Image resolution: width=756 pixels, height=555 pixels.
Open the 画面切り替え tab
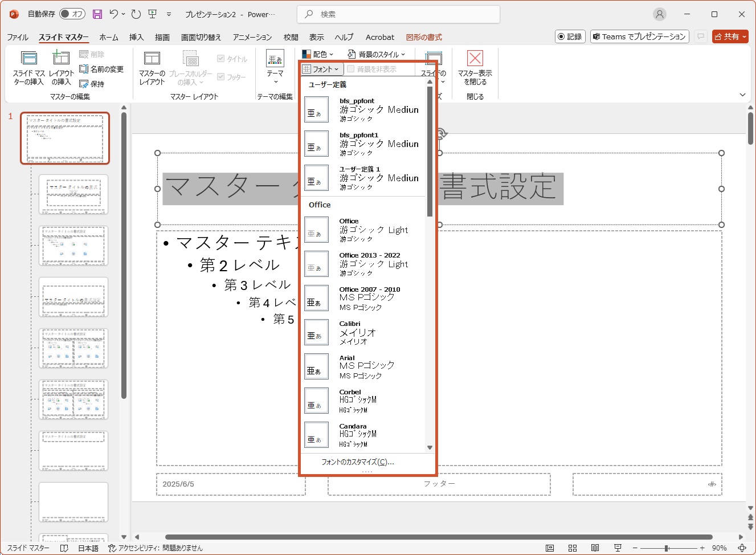click(201, 38)
